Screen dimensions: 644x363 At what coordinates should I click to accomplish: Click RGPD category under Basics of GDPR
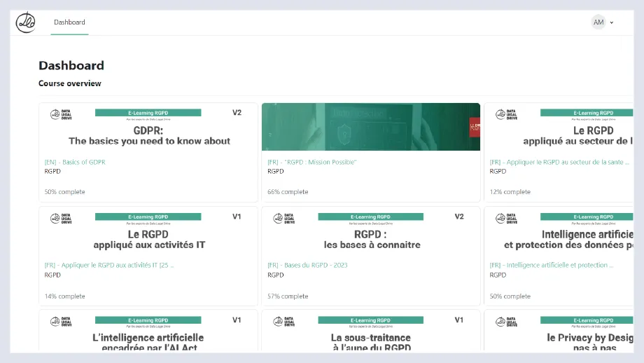point(52,172)
